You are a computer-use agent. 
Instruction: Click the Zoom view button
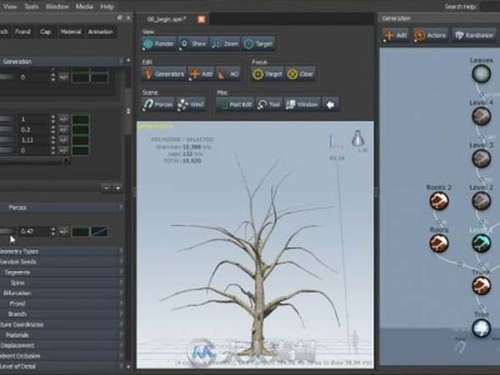pyautogui.click(x=225, y=44)
